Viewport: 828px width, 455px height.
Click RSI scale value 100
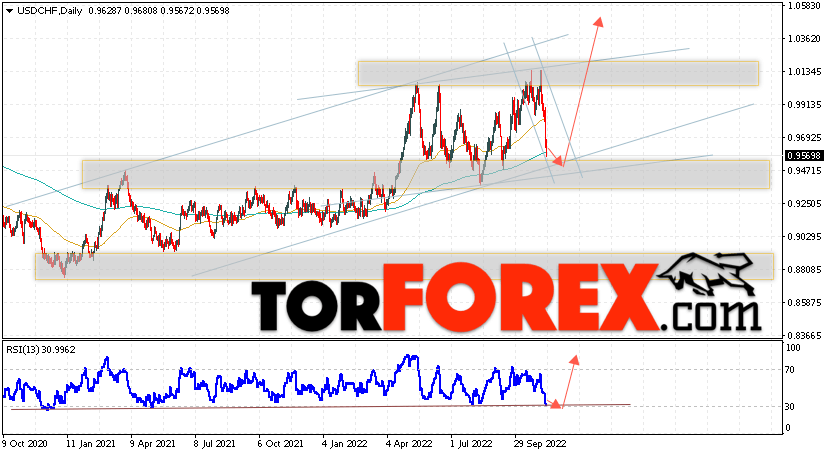(x=793, y=348)
